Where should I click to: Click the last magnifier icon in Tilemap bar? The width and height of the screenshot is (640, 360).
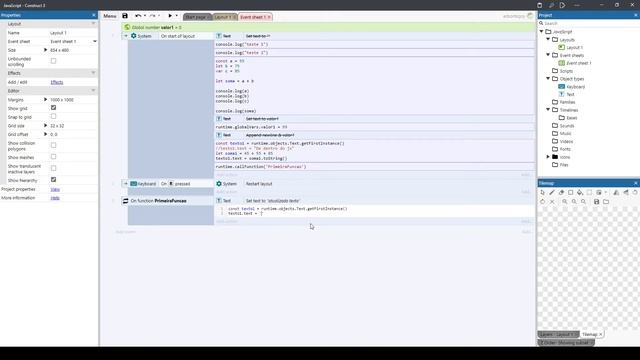click(x=584, y=202)
